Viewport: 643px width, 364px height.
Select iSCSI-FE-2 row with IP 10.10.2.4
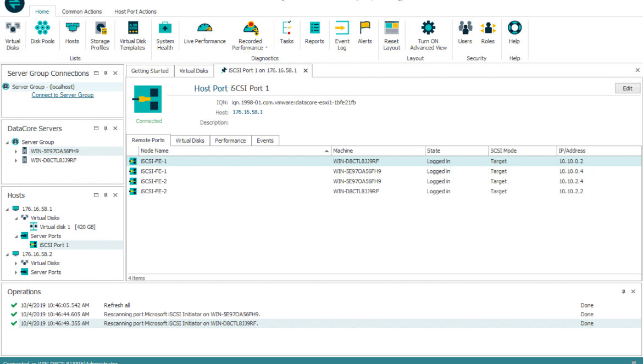point(384,181)
